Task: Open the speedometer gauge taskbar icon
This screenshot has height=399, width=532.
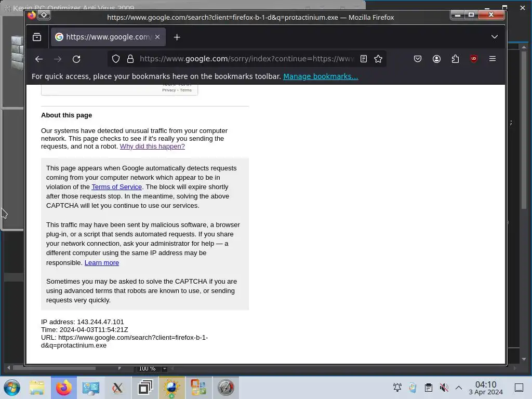Action: pos(225,388)
